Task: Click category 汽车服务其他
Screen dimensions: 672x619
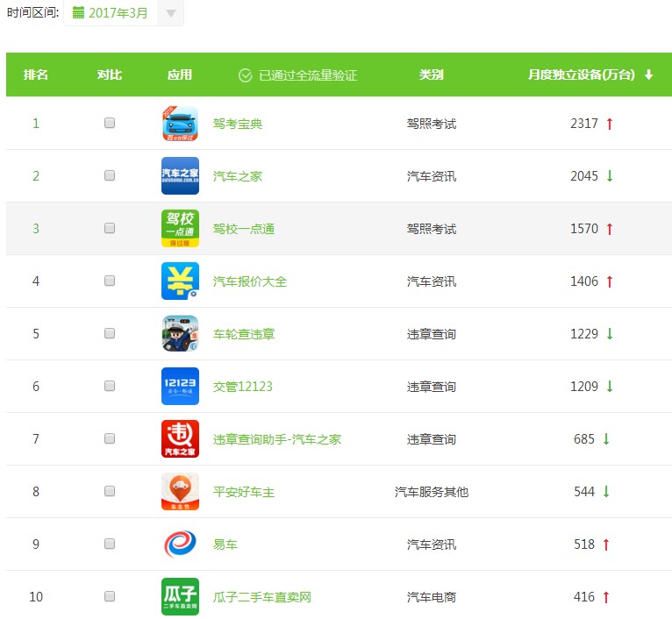Action: click(431, 492)
